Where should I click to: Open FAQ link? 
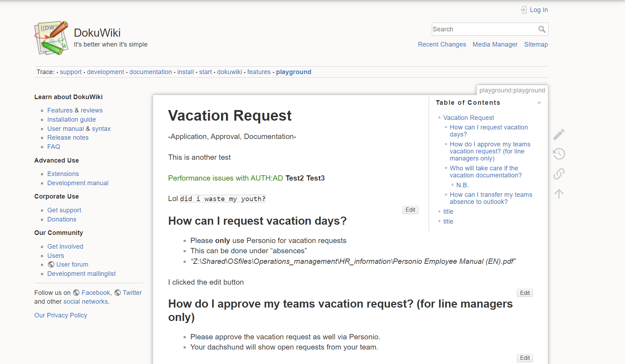point(54,147)
